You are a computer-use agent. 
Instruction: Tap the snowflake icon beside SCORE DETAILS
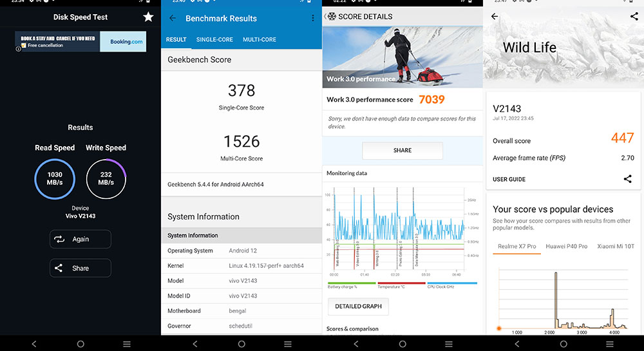click(332, 16)
